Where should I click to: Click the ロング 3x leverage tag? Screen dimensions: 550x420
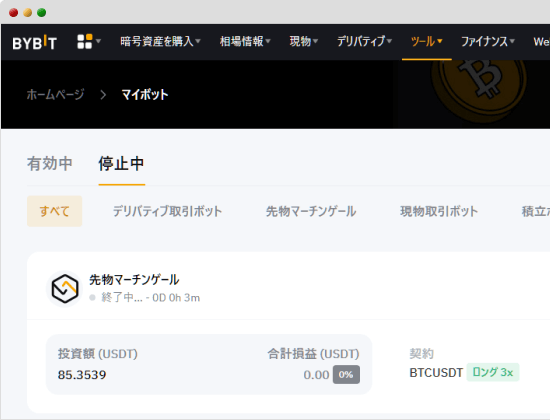point(493,372)
